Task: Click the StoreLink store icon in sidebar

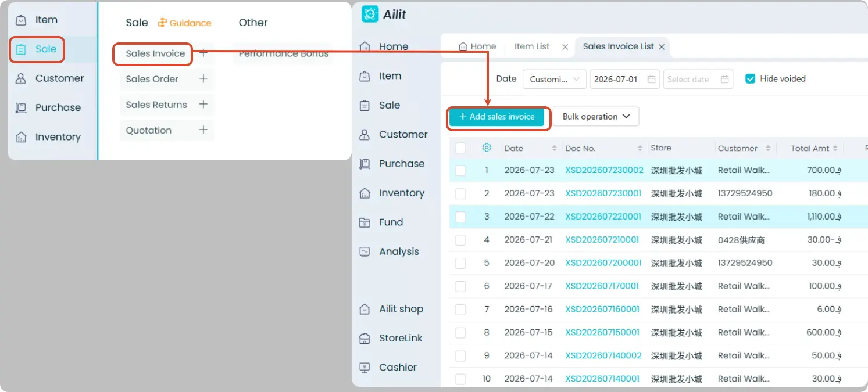Action: pyautogui.click(x=365, y=338)
